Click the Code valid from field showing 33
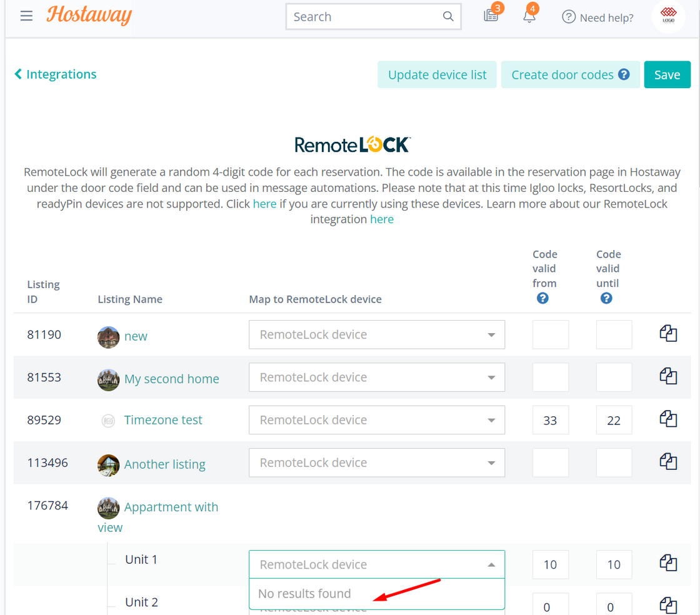This screenshot has height=615, width=700. (x=550, y=419)
